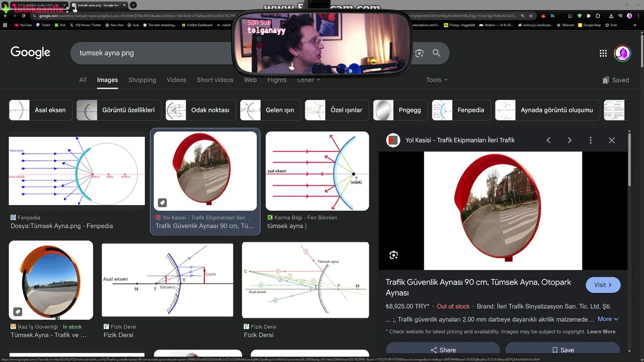Show previous image in preview panel
Screen dimensions: 644x362
pyautogui.click(x=548, y=140)
